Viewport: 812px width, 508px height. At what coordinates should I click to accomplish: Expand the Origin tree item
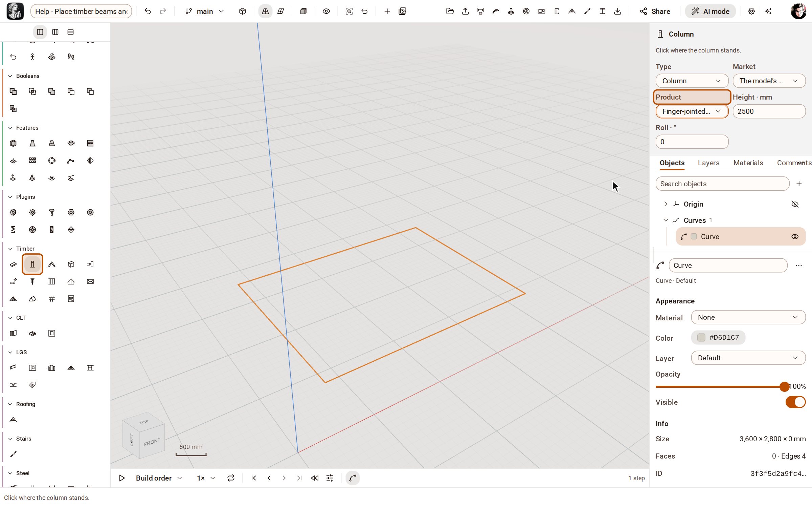tap(666, 204)
